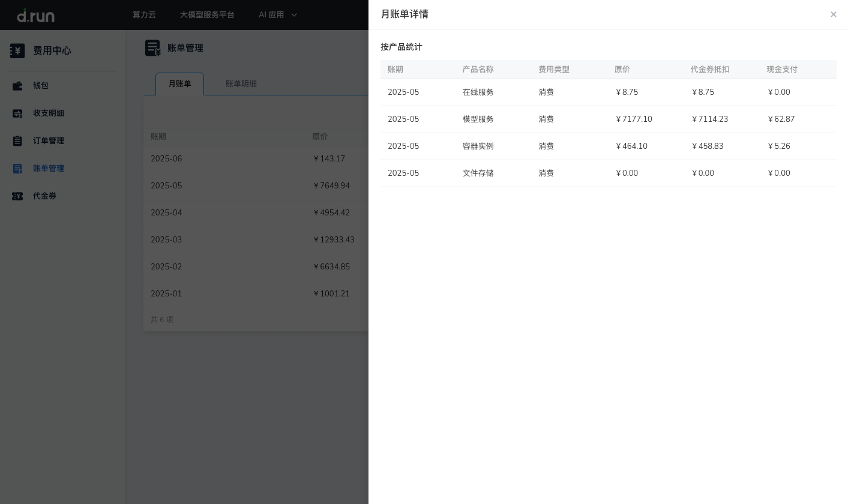Click the ¥1001.21 amount
Image resolution: width=848 pixels, height=504 pixels.
pyautogui.click(x=331, y=294)
